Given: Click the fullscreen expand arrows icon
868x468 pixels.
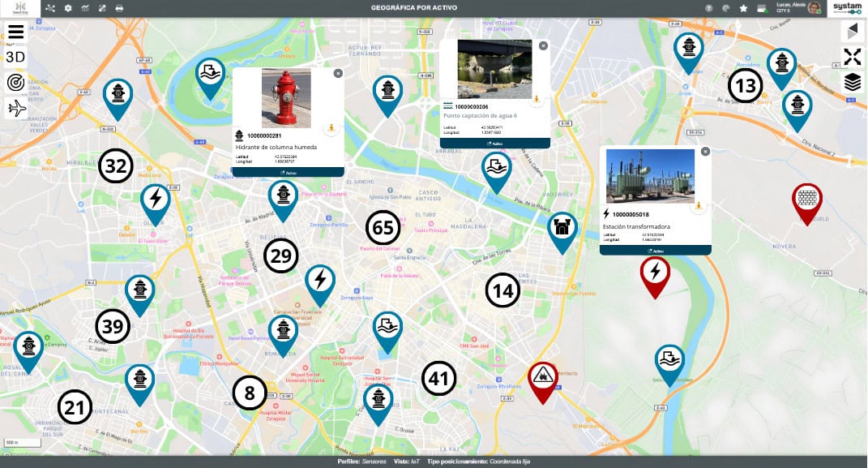Looking at the screenshot, I should tap(853, 57).
